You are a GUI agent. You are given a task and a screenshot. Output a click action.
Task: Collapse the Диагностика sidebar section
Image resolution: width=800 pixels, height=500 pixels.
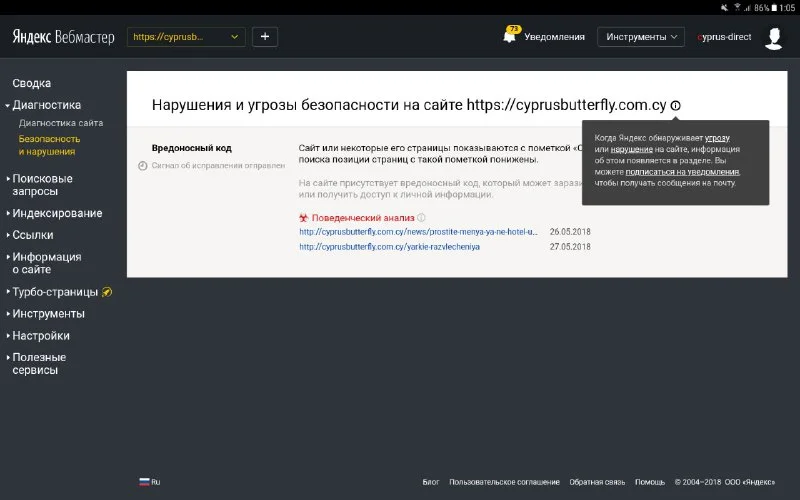pyautogui.click(x=46, y=105)
